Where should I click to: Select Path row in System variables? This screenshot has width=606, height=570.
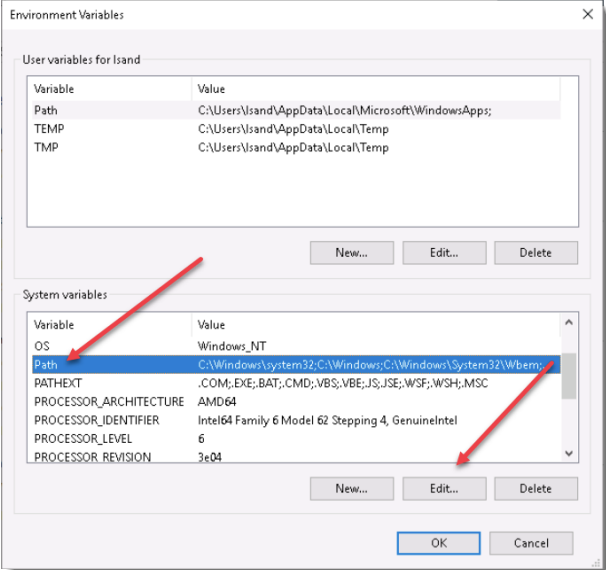(296, 364)
